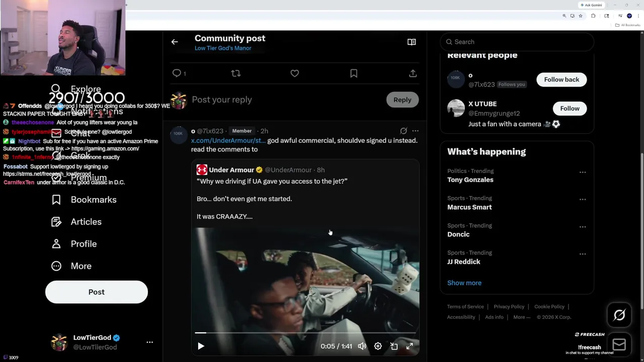Screen dimensions: 644x362
Task: Click the X search field
Action: tap(517, 42)
